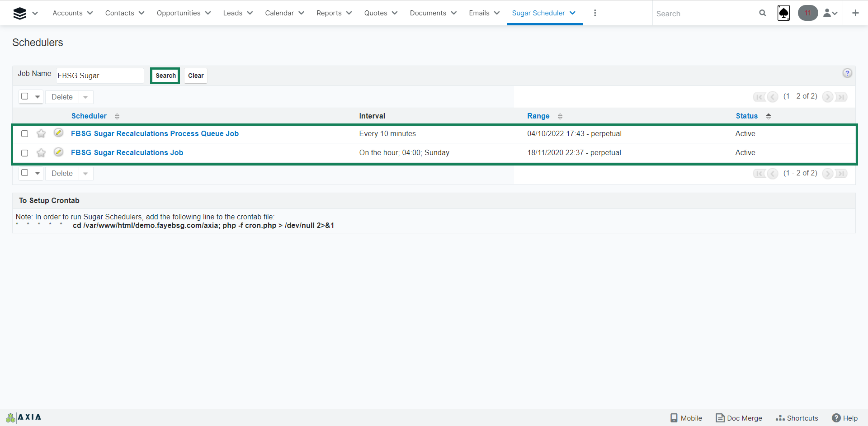Image resolution: width=868 pixels, height=426 pixels.
Task: Click the top Delete button
Action: [x=62, y=97]
